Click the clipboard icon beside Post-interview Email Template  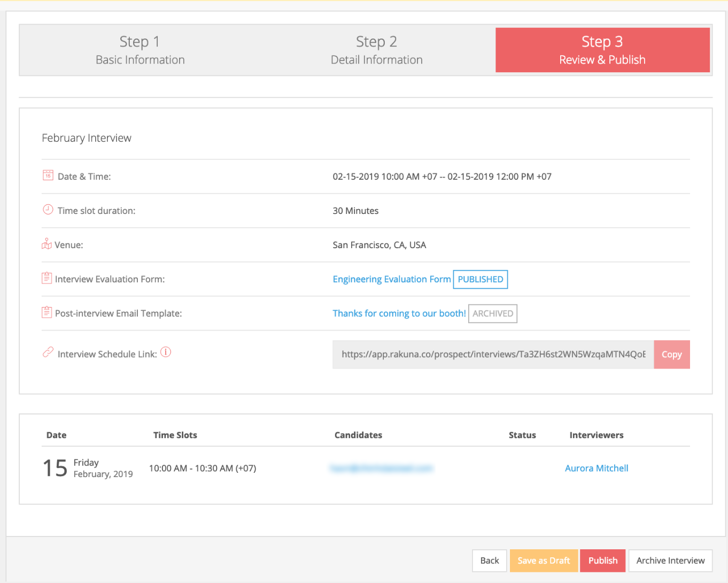(47, 312)
